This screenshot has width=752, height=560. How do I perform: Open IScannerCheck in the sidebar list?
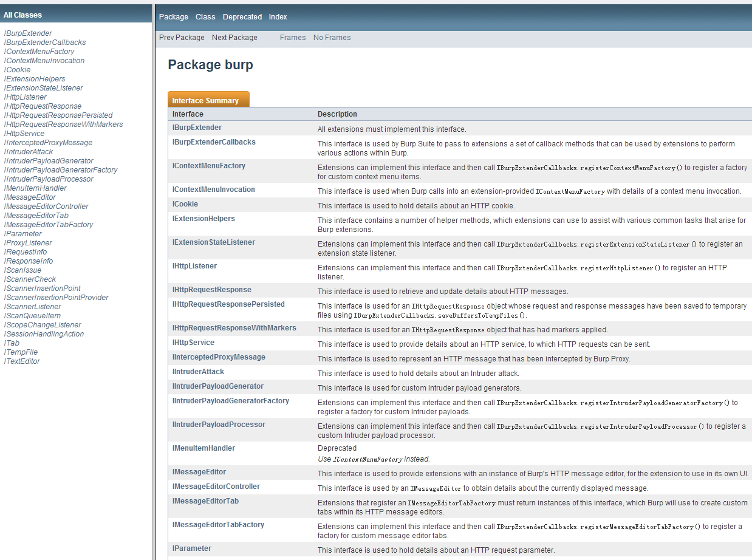[30, 279]
